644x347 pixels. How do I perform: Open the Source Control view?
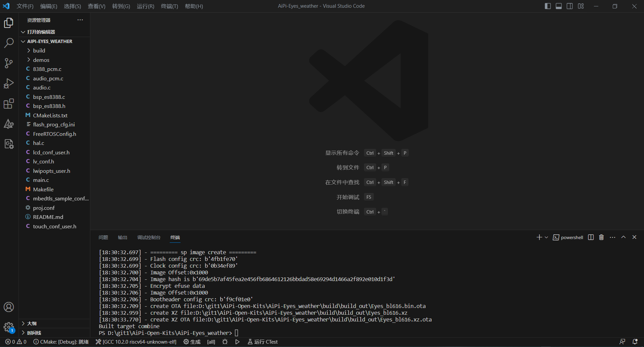click(9, 63)
